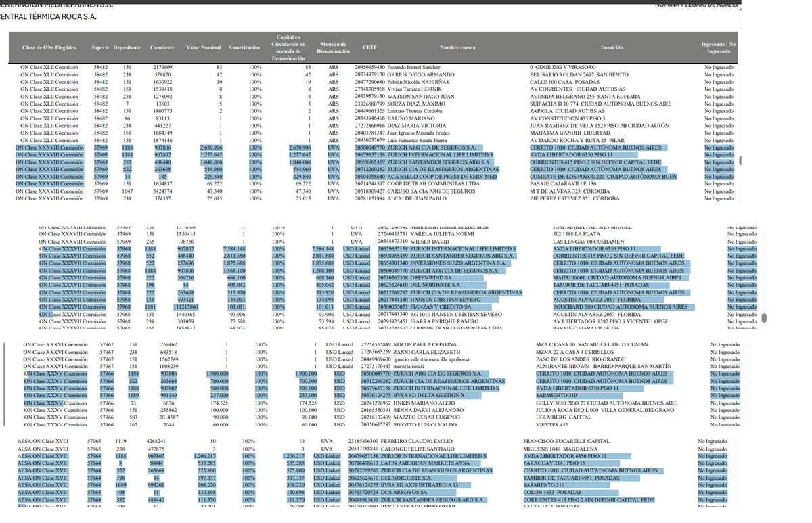Select account name 'JINKIS MARIANO ALEJO'
The height and width of the screenshot is (523, 812).
coord(424,403)
